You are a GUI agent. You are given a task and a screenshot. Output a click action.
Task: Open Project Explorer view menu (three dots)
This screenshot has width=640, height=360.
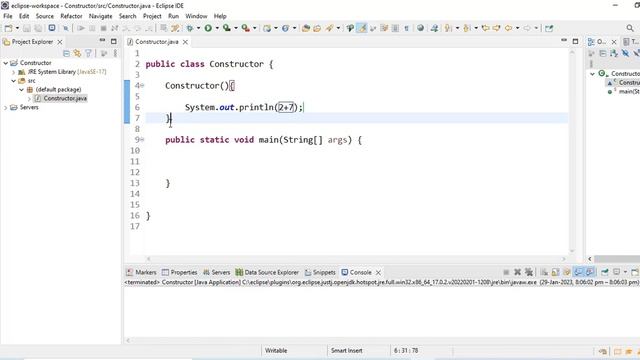pyautogui.click(x=115, y=53)
